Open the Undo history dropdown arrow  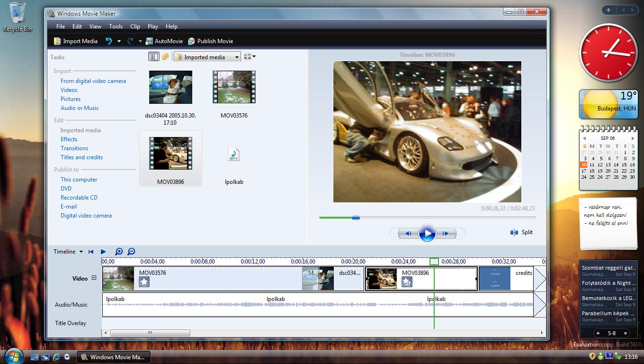[x=119, y=41]
